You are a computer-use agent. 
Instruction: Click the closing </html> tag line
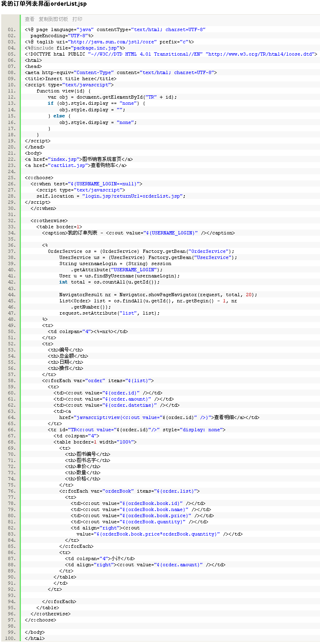[x=35, y=638]
